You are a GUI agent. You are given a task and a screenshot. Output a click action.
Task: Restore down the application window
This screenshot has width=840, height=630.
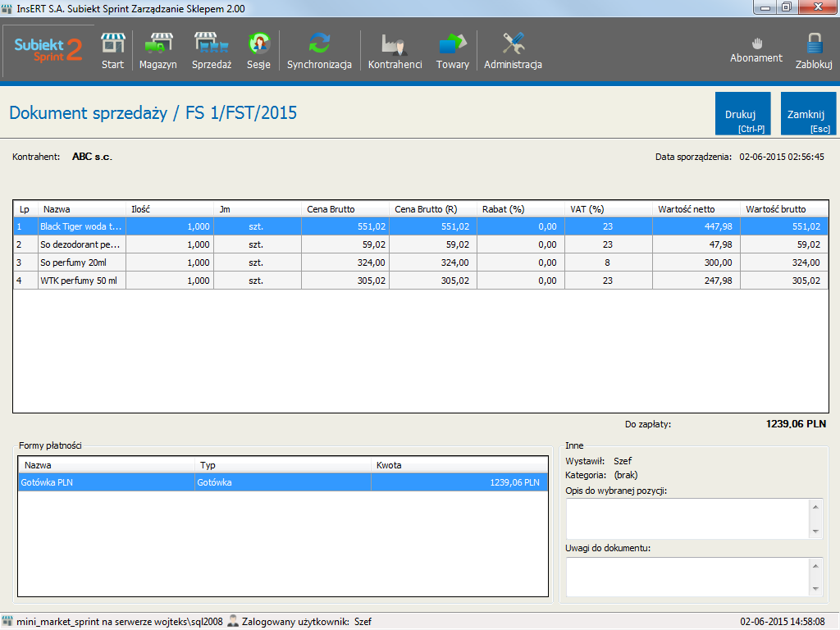pyautogui.click(x=787, y=7)
